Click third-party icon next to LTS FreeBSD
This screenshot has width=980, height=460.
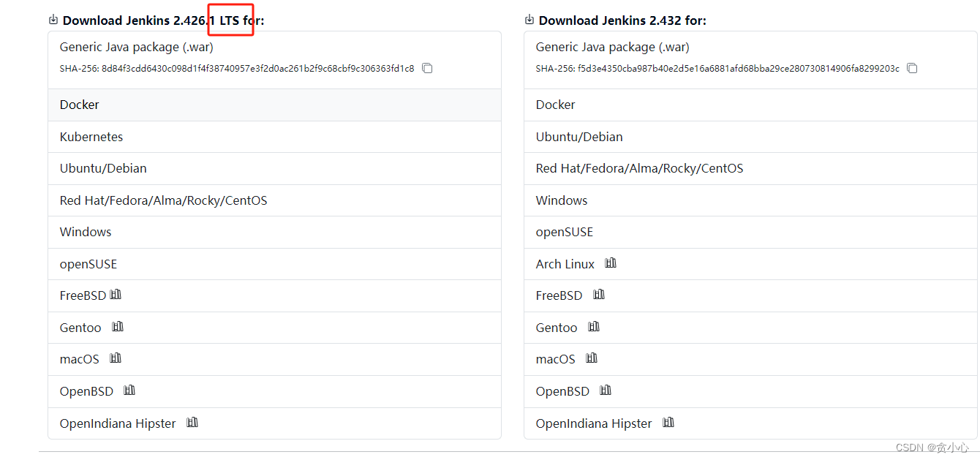coord(115,295)
